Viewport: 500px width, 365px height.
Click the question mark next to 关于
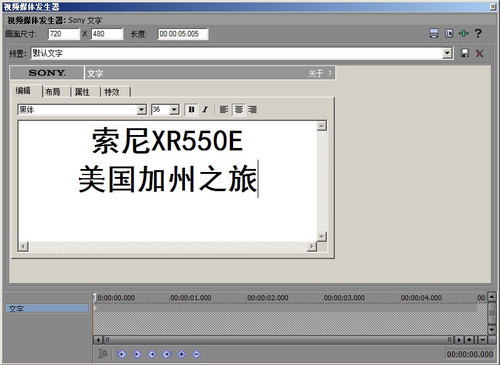[x=330, y=73]
